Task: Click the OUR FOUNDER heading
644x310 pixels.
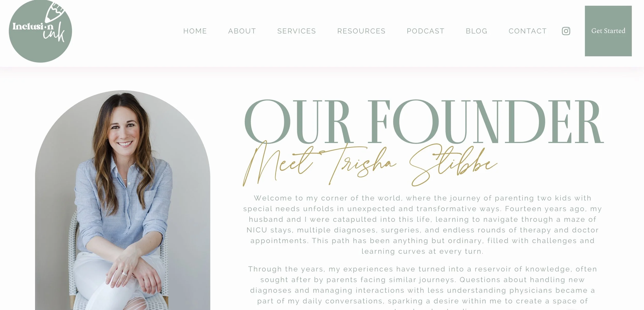Action: (423, 121)
